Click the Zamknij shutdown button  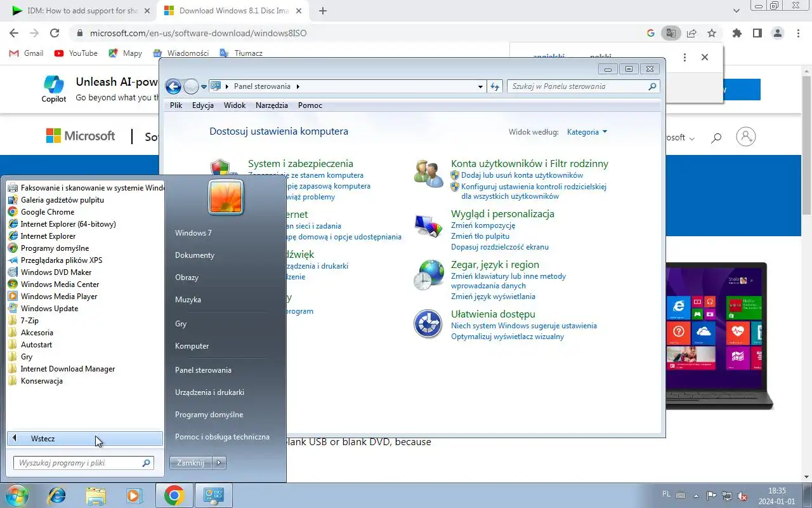[x=190, y=463]
